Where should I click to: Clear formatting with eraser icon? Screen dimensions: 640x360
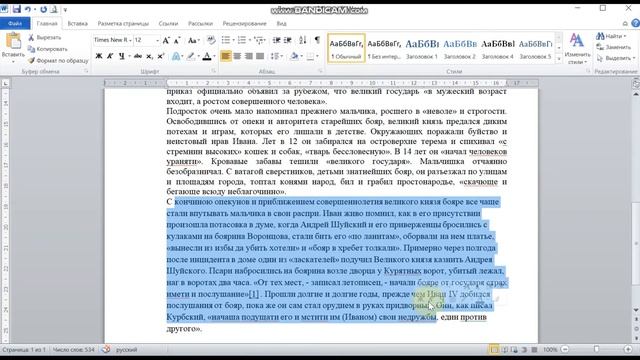(211, 40)
